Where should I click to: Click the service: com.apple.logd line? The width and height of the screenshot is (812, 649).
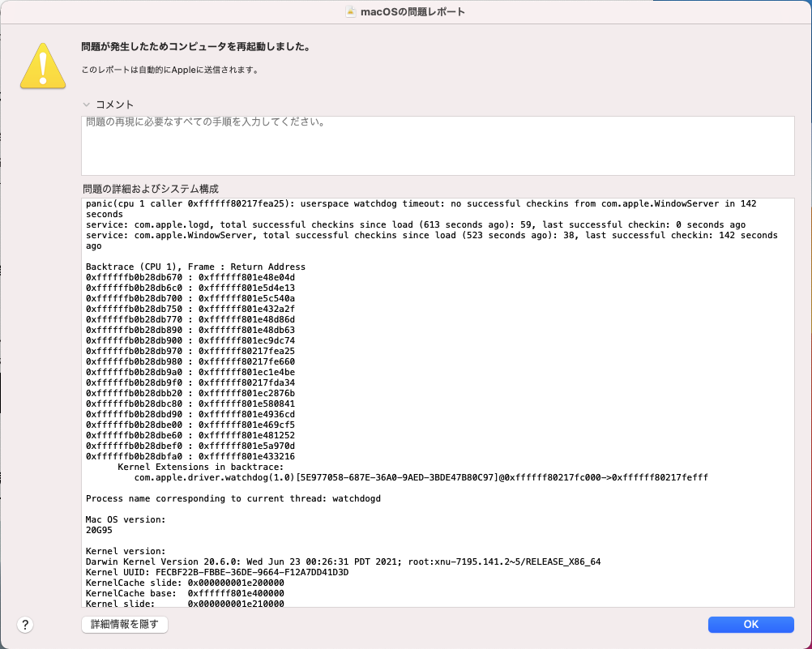415,224
